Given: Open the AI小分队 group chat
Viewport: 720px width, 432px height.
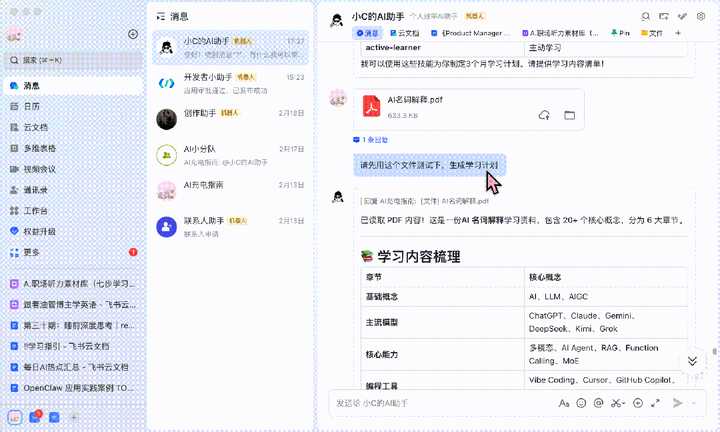Looking at the screenshot, I should [231, 155].
